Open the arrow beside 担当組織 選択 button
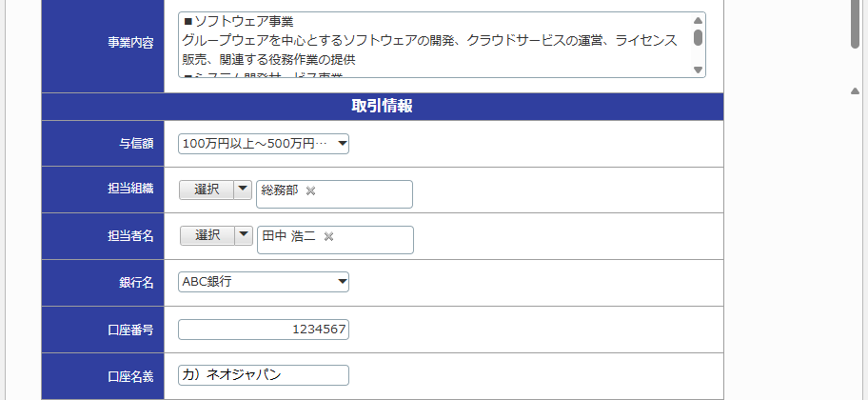Screen dimensions: 868x400 click(x=243, y=190)
